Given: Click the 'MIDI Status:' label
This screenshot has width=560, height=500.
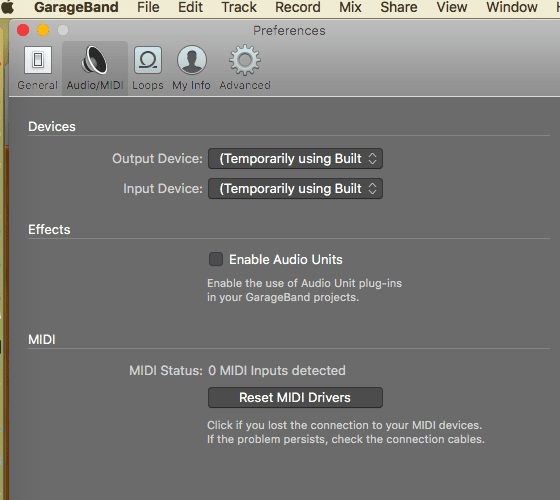Looking at the screenshot, I should click(166, 371).
